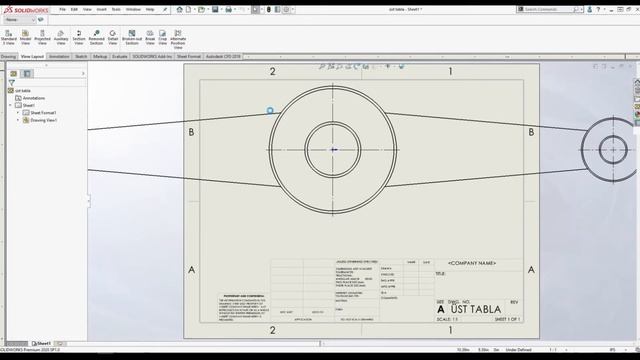Click the Rebuild traffic-light icon
This screenshot has width=640, height=360.
point(269,9)
